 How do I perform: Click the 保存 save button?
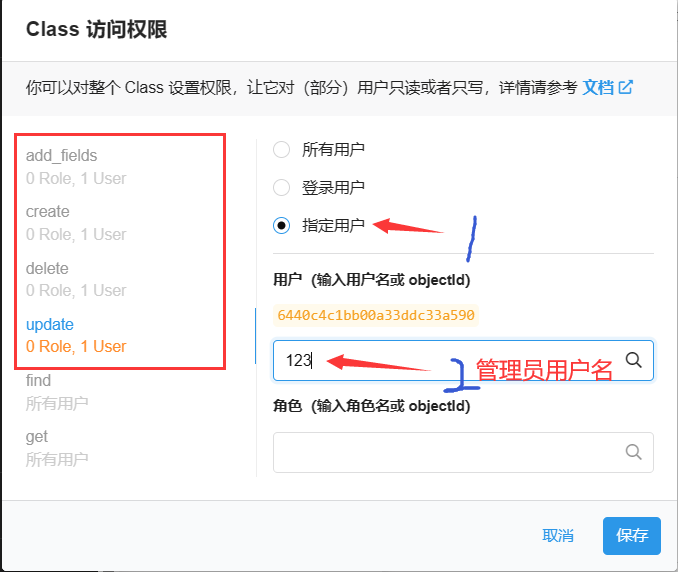tap(632, 535)
